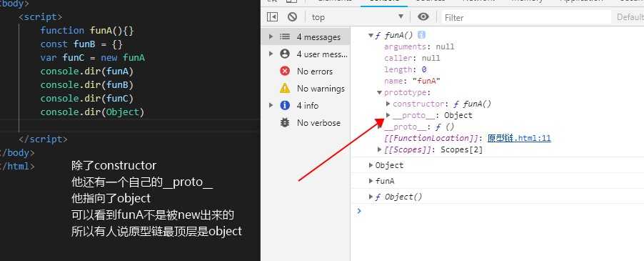Expand the 'funA' console log entry
This screenshot has height=261, width=644.
click(x=371, y=181)
